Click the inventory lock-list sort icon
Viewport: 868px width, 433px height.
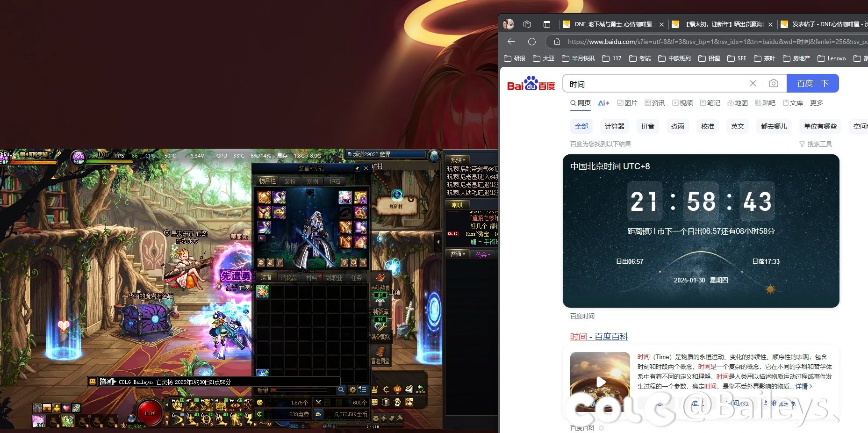[363, 390]
